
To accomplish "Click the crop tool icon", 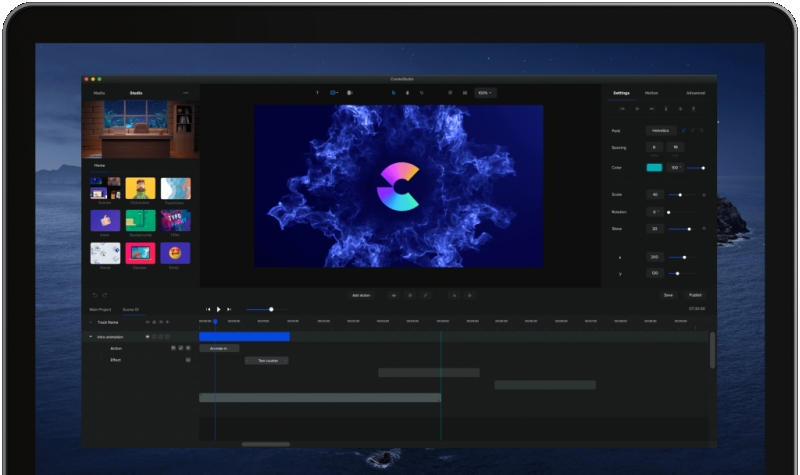I will click(421, 93).
